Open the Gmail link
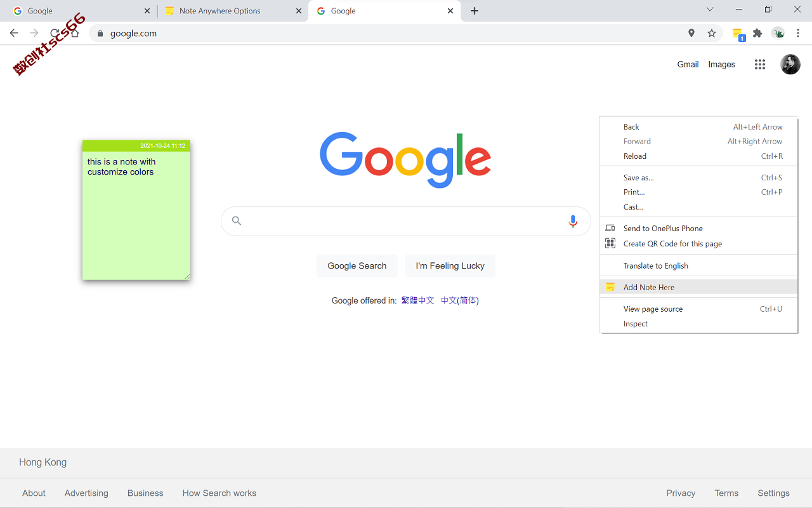812x508 pixels. 688,64
